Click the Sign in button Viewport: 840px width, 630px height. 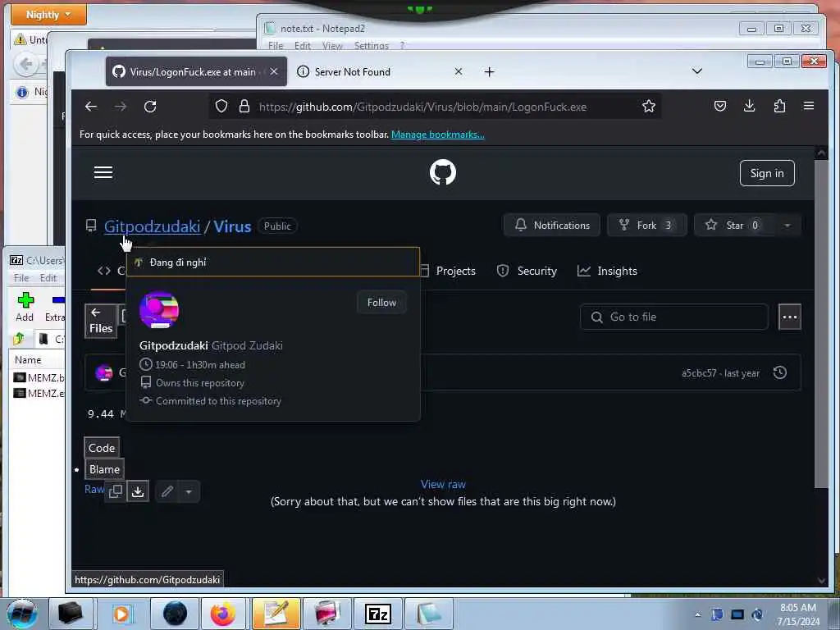coord(767,173)
